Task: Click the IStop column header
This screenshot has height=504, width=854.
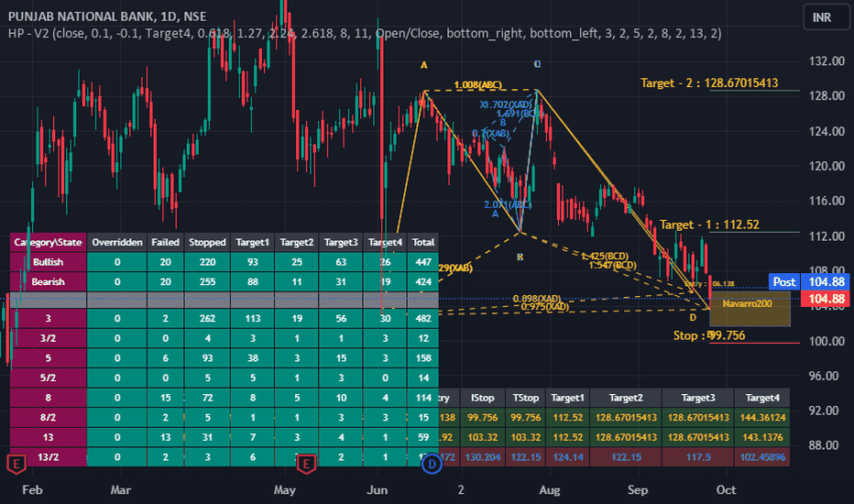Action: pos(483,398)
